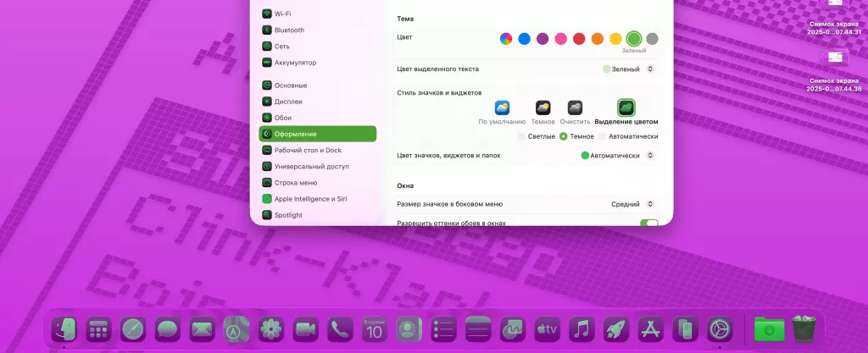The width and height of the screenshot is (868, 353).
Task: Open Дисплеи settings
Action: tap(318, 102)
